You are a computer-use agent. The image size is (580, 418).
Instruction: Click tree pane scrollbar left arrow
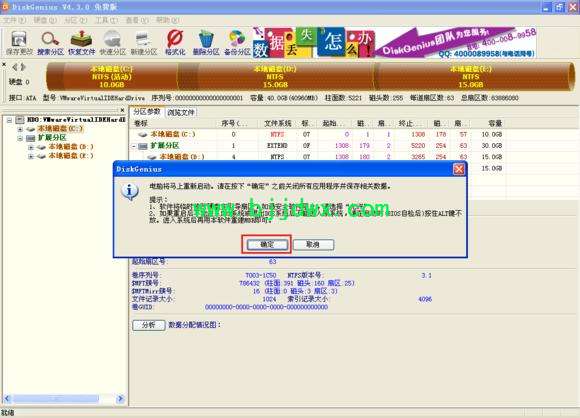tap(7, 399)
